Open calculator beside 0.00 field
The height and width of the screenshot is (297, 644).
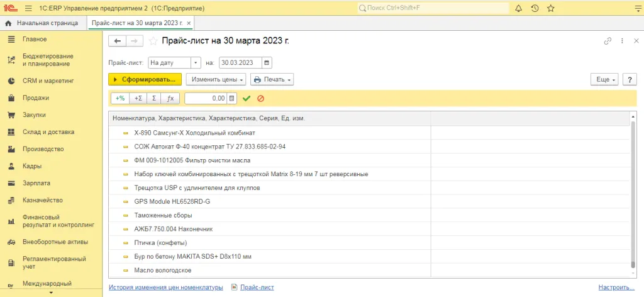click(x=232, y=98)
